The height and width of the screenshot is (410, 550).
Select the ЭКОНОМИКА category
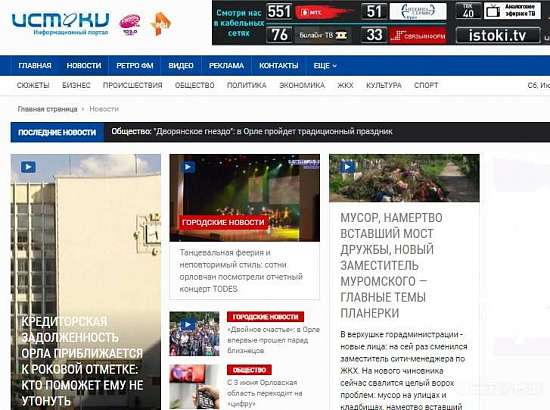coord(302,85)
